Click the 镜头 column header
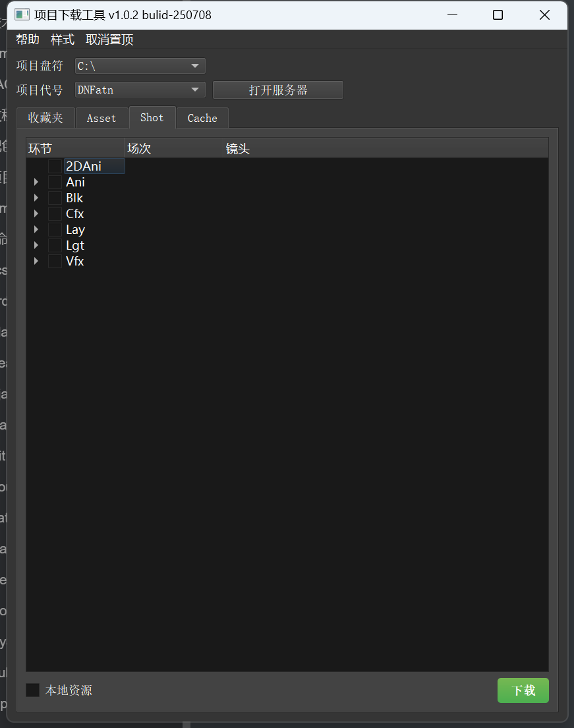 tap(386, 149)
